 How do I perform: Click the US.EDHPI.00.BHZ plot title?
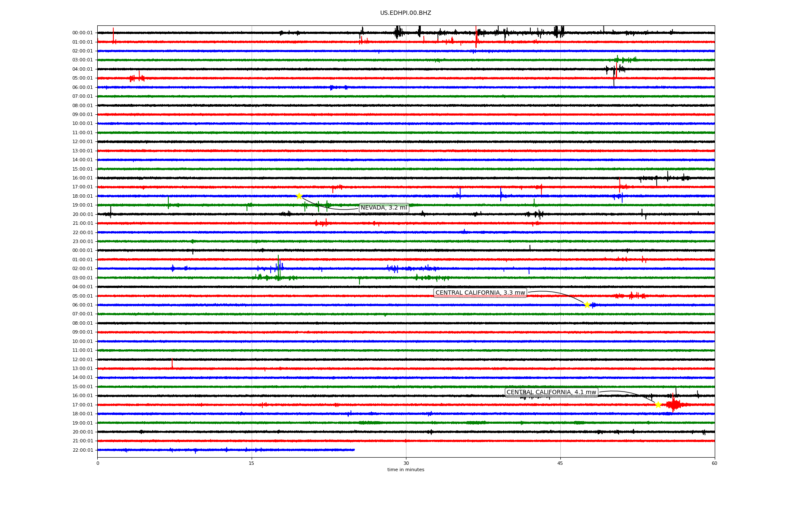pyautogui.click(x=406, y=13)
